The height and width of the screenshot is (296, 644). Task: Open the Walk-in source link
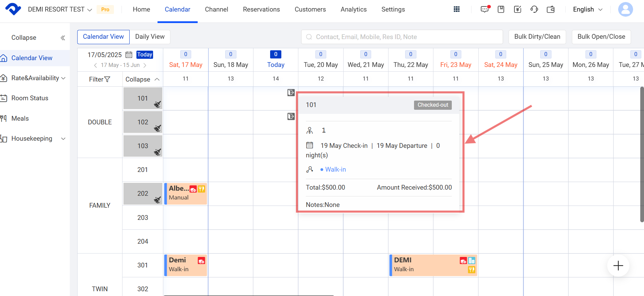(x=335, y=169)
